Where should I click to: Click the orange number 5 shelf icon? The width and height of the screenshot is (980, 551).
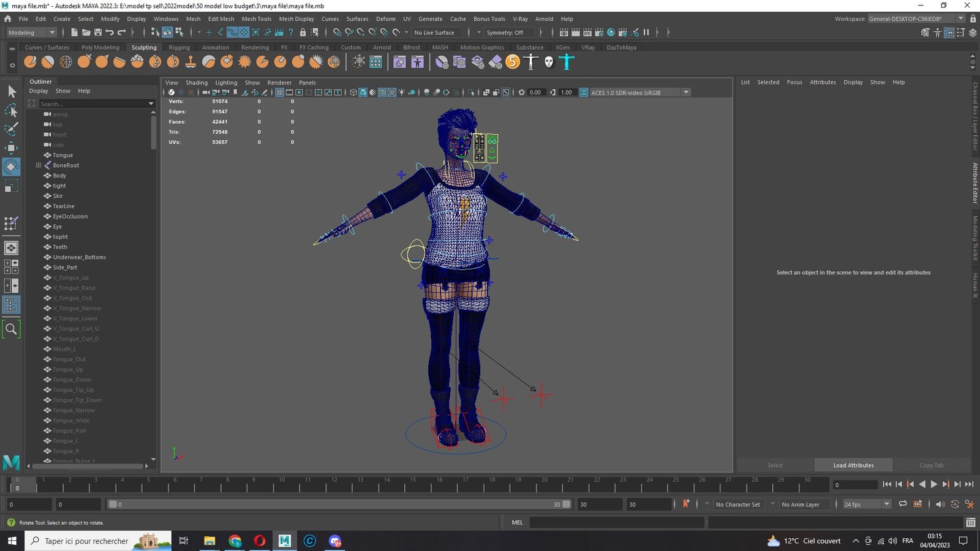point(513,62)
